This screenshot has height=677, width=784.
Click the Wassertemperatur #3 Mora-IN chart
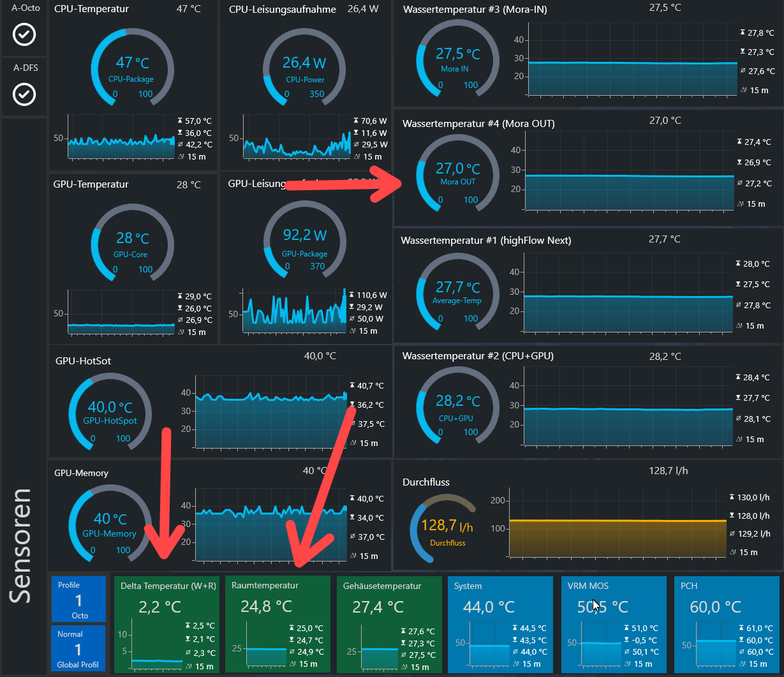click(x=632, y=59)
